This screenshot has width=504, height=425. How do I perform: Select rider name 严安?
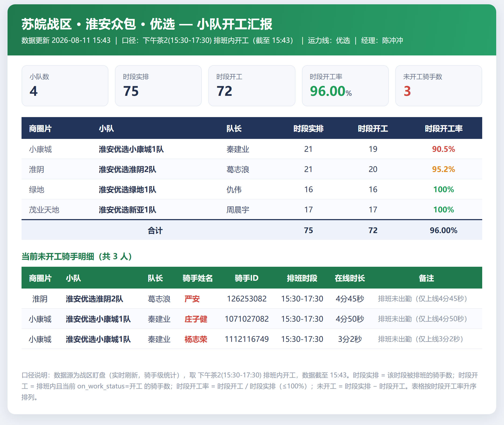click(x=192, y=299)
